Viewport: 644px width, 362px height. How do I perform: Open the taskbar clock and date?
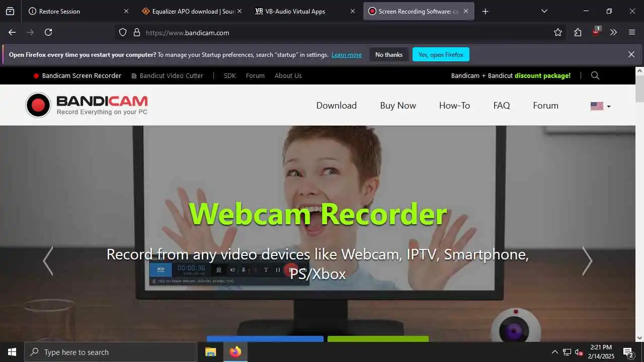[601, 352]
